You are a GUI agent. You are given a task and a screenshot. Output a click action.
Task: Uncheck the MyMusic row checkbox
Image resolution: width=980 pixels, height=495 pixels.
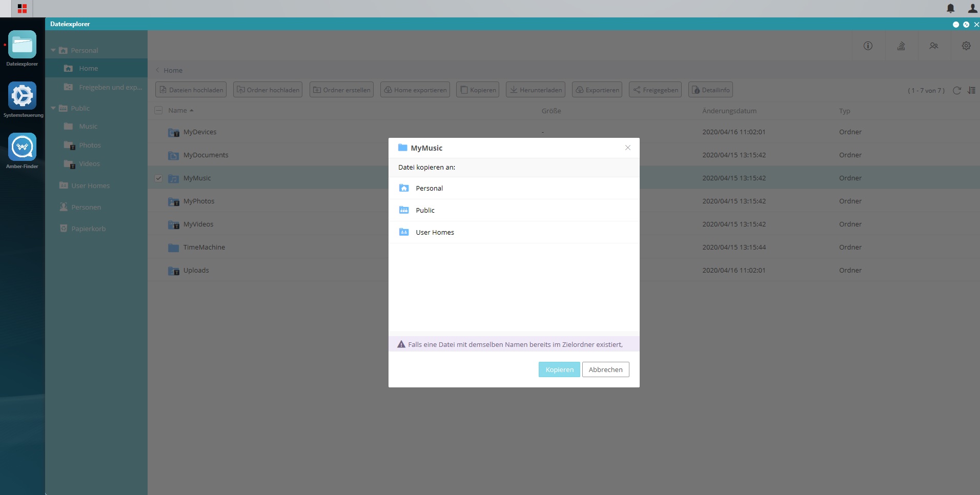[x=158, y=178]
